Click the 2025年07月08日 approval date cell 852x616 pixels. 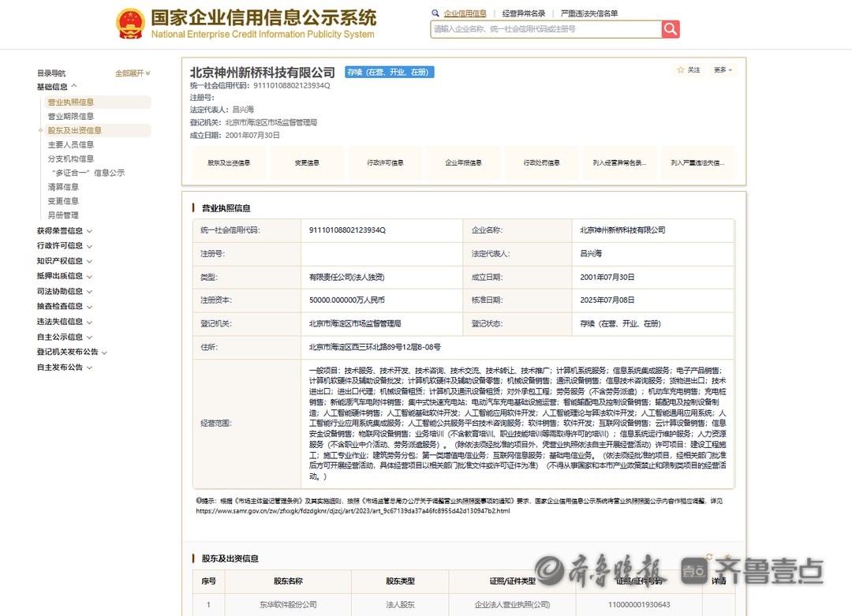[652, 301]
